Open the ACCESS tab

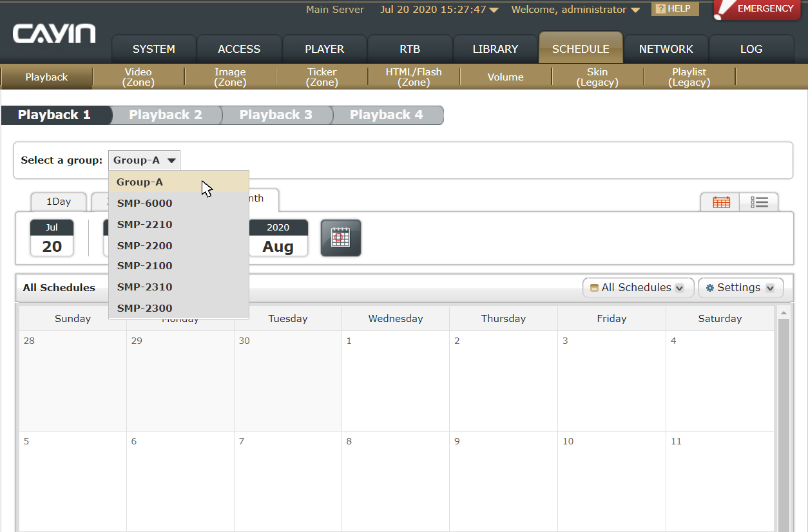pyautogui.click(x=239, y=49)
